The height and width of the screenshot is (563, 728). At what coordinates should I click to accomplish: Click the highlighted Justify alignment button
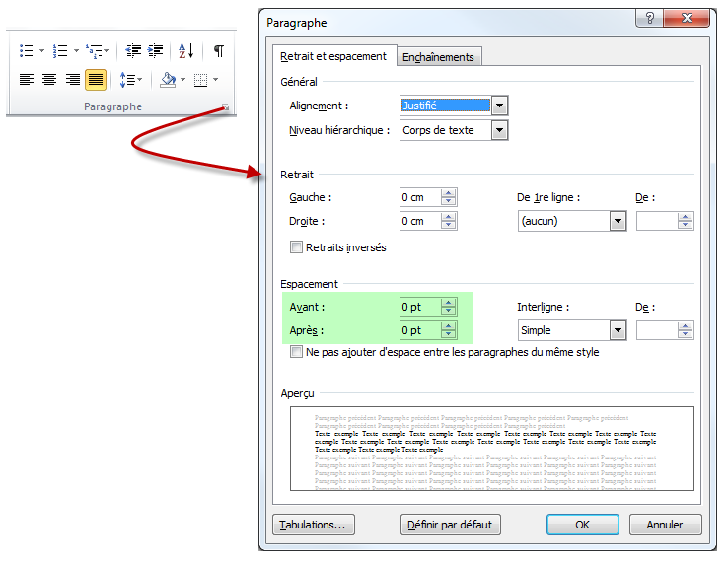click(95, 79)
